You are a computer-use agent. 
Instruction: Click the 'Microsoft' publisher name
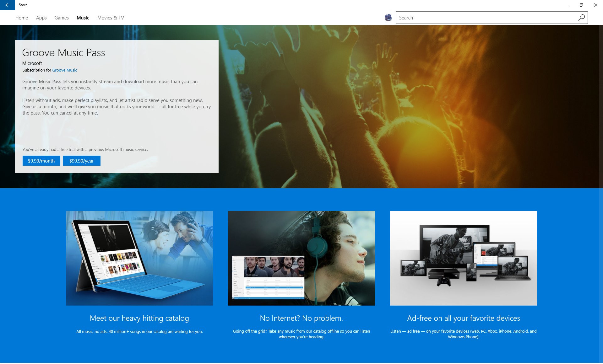click(32, 63)
